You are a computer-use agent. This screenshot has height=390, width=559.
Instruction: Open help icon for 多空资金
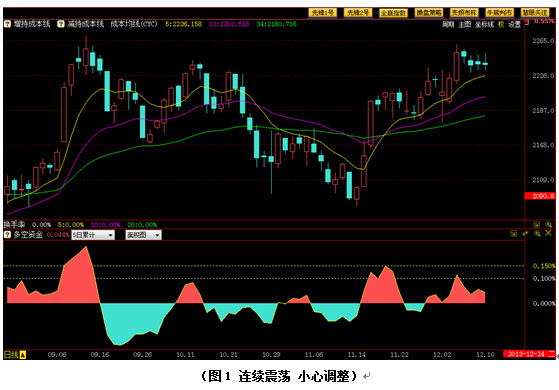(x=7, y=235)
